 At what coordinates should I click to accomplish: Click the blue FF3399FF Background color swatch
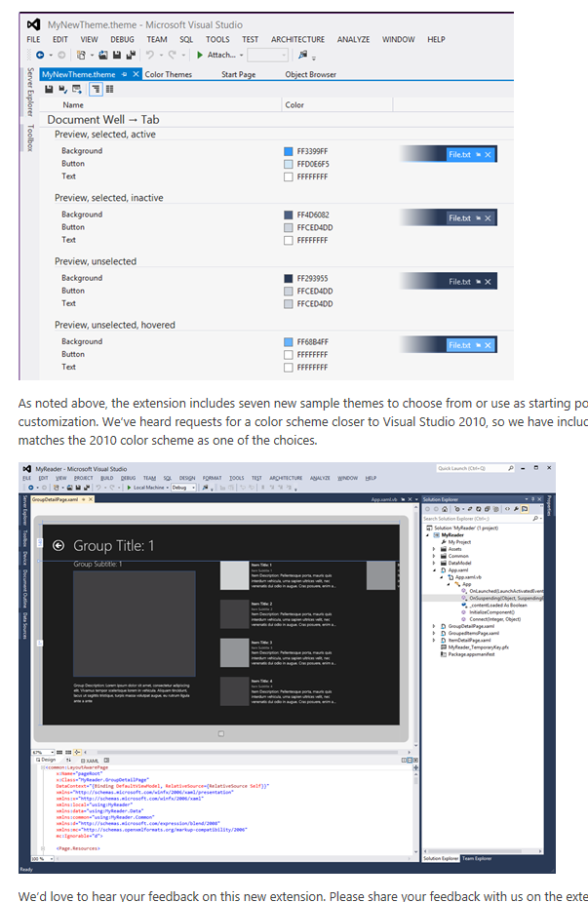click(x=289, y=151)
